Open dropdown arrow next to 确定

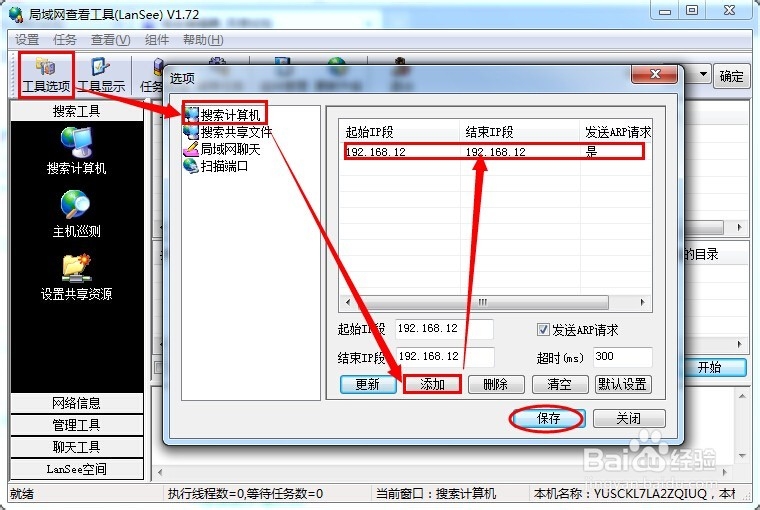pos(702,75)
